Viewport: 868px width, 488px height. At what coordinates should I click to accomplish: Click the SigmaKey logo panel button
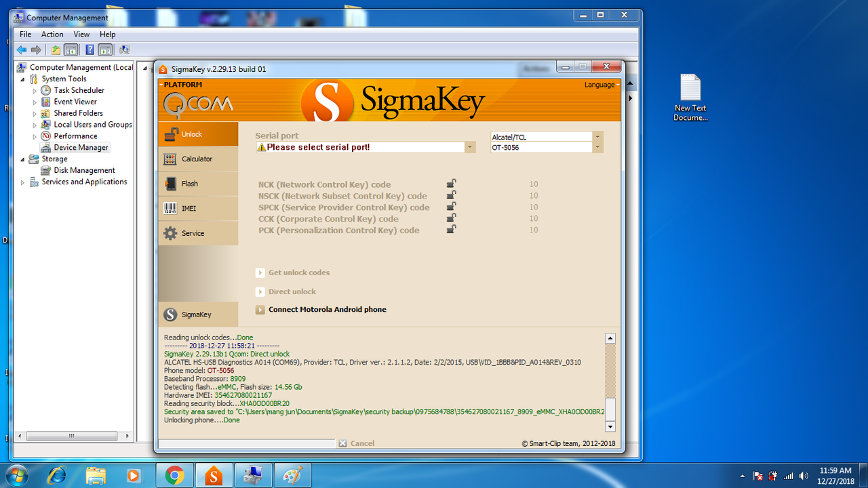coord(198,314)
